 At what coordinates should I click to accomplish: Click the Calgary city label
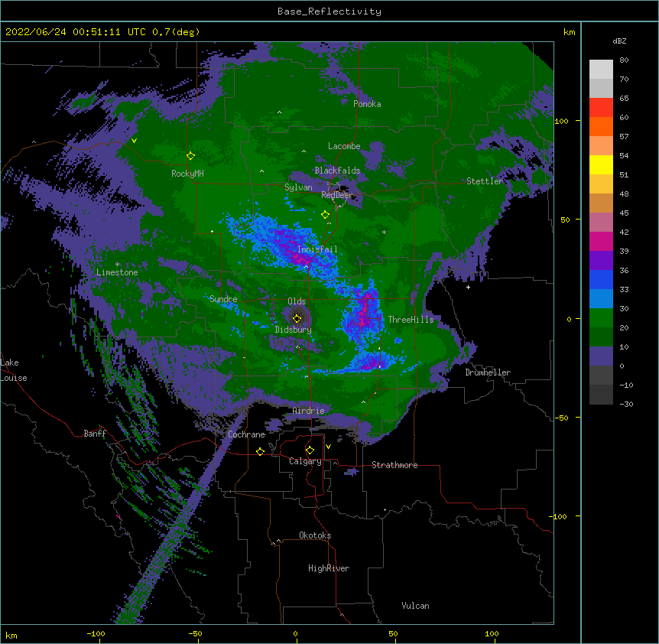(305, 461)
